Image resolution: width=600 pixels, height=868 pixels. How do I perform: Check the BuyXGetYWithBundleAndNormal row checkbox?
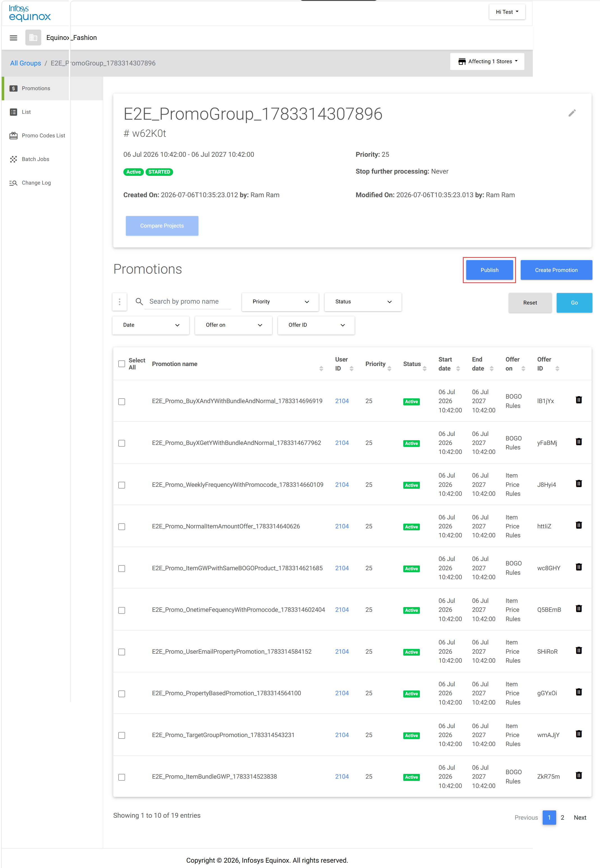121,443
